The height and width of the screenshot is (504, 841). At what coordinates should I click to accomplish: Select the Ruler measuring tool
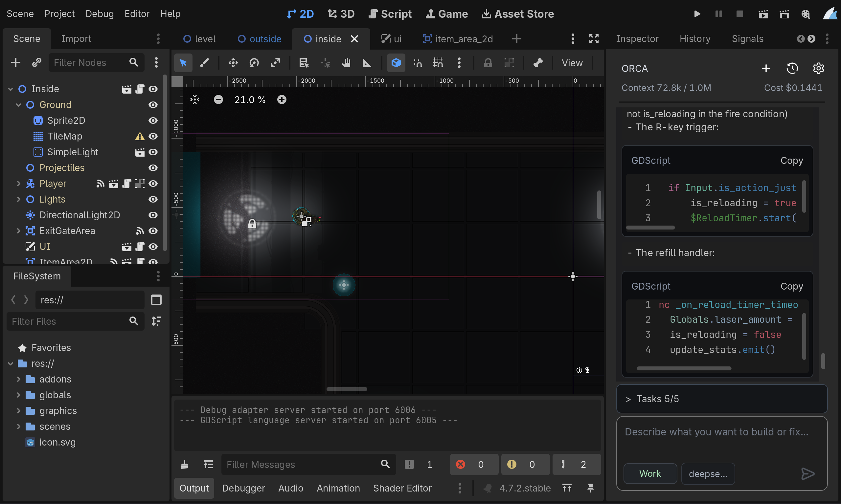click(367, 63)
